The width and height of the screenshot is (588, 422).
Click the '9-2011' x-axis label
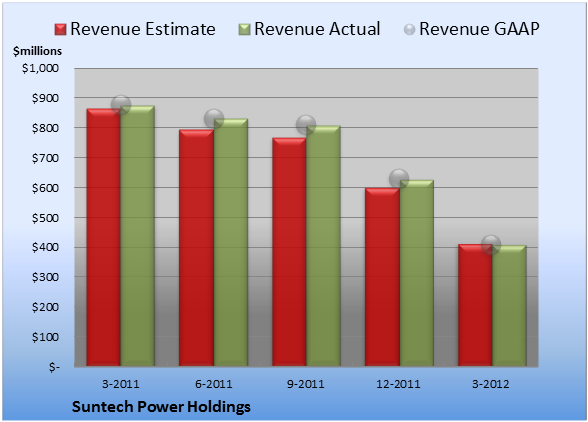[x=306, y=384]
